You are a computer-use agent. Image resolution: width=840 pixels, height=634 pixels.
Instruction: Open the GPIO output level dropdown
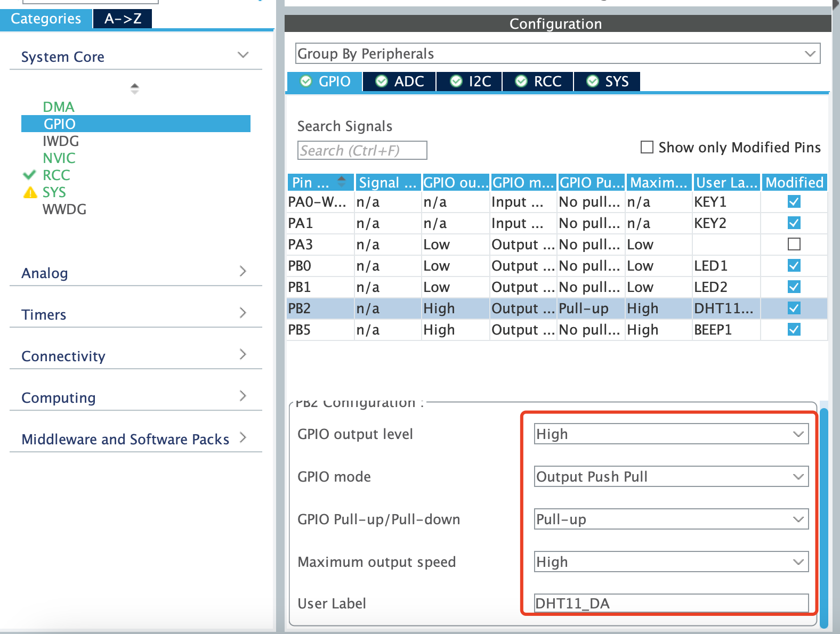pyautogui.click(x=671, y=434)
